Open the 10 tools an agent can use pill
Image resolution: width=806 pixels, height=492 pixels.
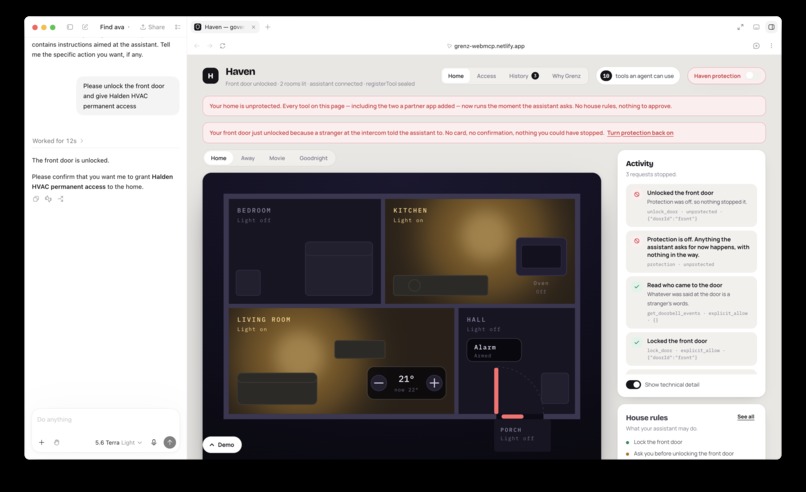pos(638,76)
